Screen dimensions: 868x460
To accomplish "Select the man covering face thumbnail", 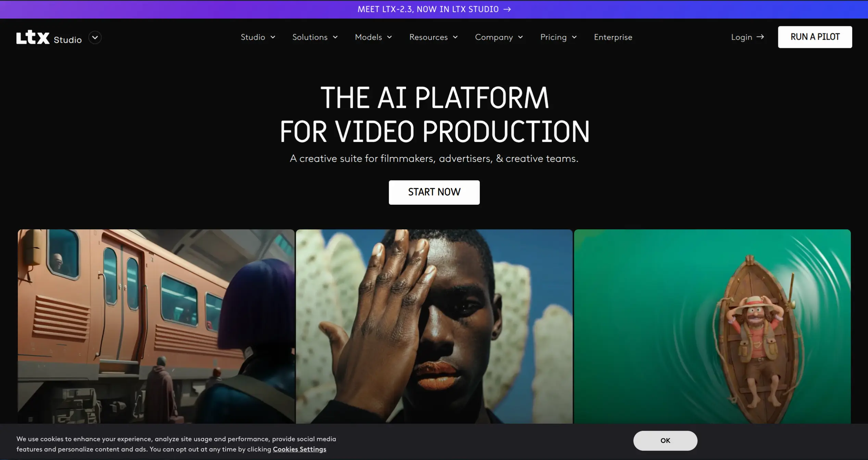I will click(x=434, y=326).
